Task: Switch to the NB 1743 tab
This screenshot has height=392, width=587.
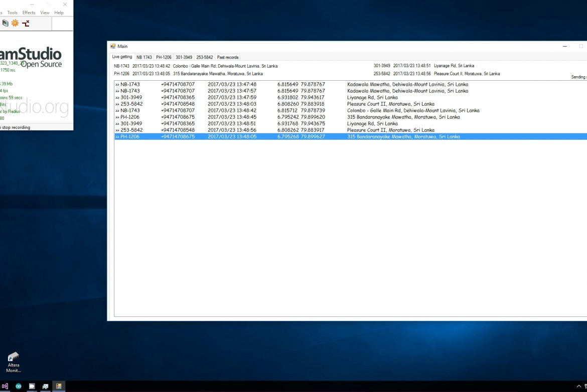Action: point(144,57)
